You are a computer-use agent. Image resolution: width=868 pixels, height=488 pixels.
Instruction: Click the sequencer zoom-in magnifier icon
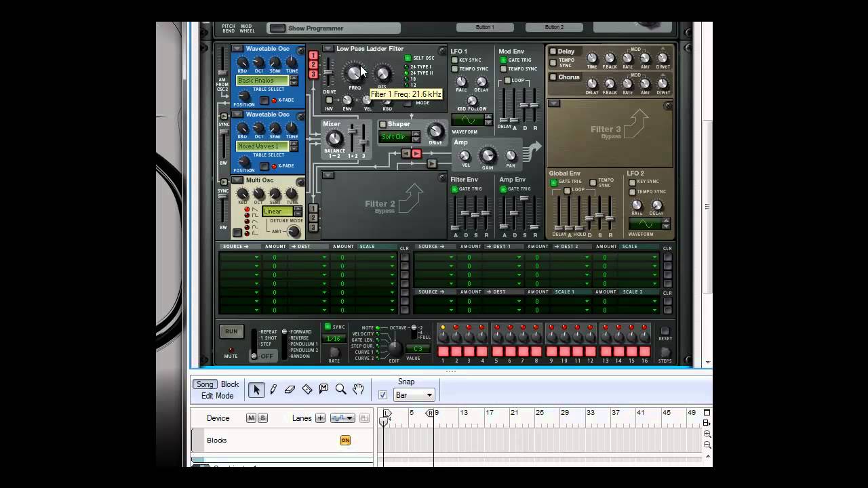click(707, 434)
